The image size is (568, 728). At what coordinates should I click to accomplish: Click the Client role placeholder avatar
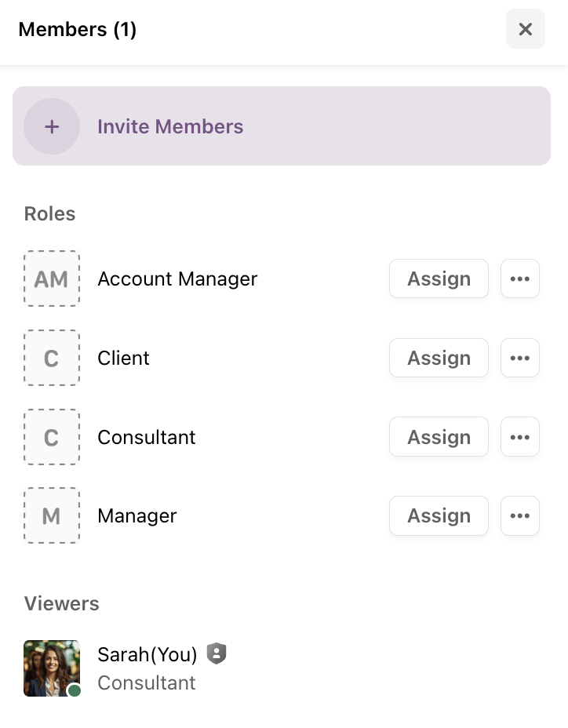52,358
